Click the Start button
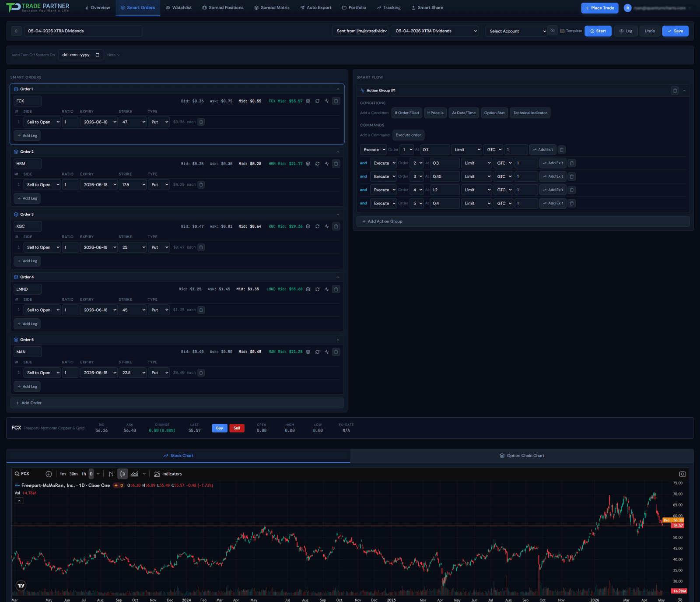700x602 pixels. tap(598, 31)
